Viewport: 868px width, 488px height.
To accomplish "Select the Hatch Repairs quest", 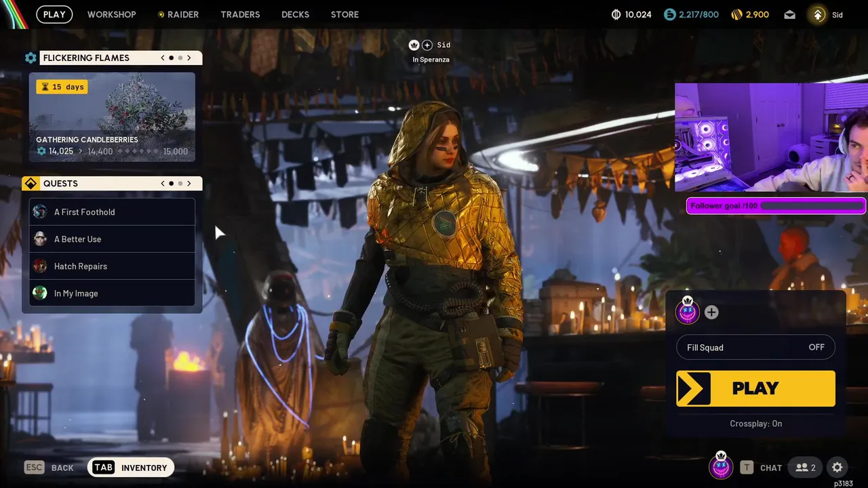I will coord(112,266).
